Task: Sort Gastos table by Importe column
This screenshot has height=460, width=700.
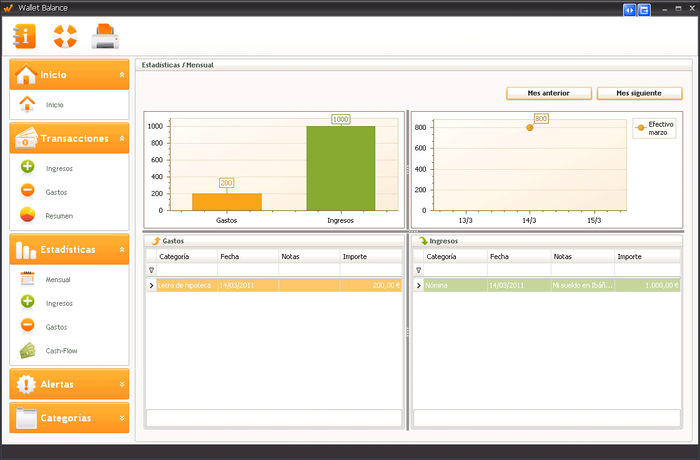Action: [x=370, y=257]
